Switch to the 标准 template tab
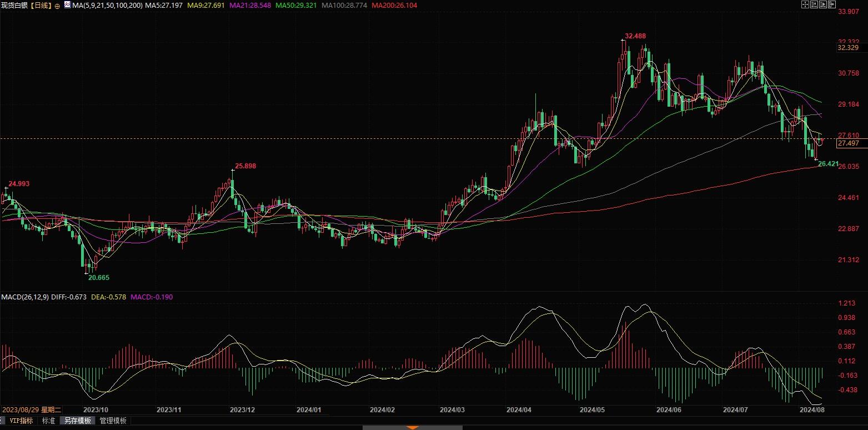 [x=49, y=421]
